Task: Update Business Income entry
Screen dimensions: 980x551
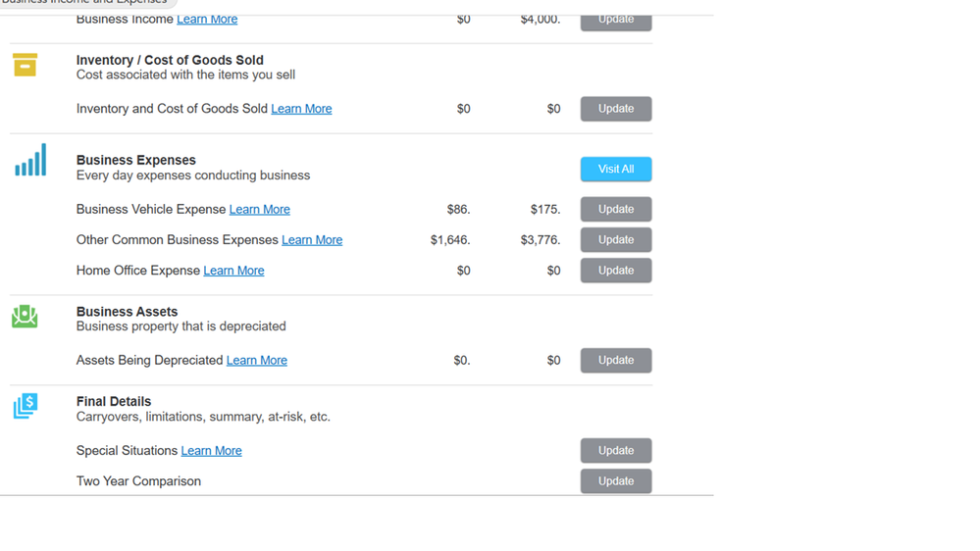Action: [x=616, y=20]
